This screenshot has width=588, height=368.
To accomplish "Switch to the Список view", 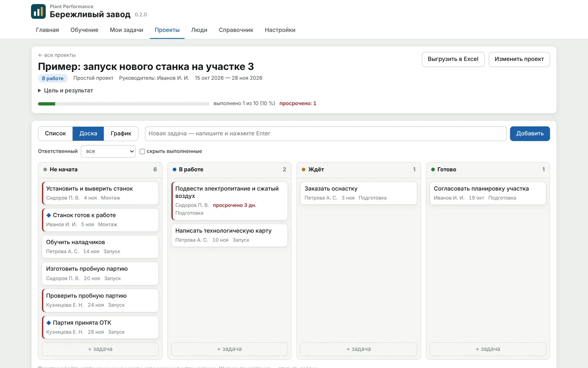I will [x=55, y=134].
